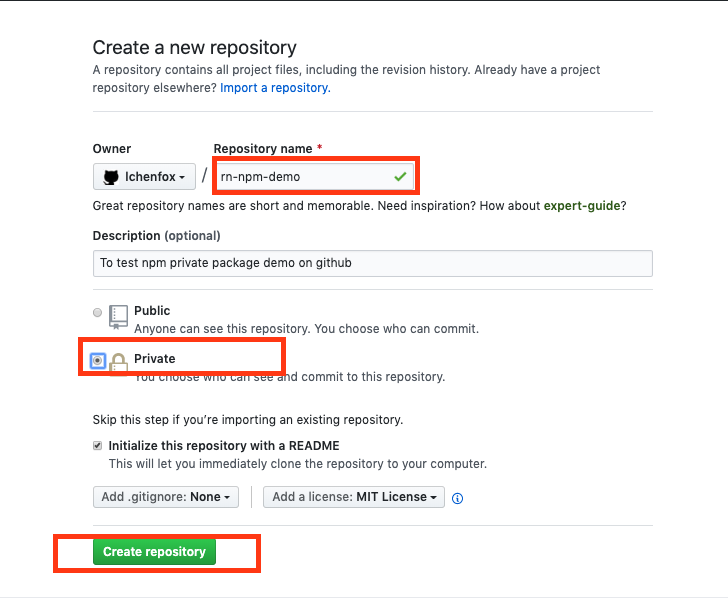This screenshot has width=728, height=601.
Task: Click the book icon beside Public
Action: click(119, 317)
